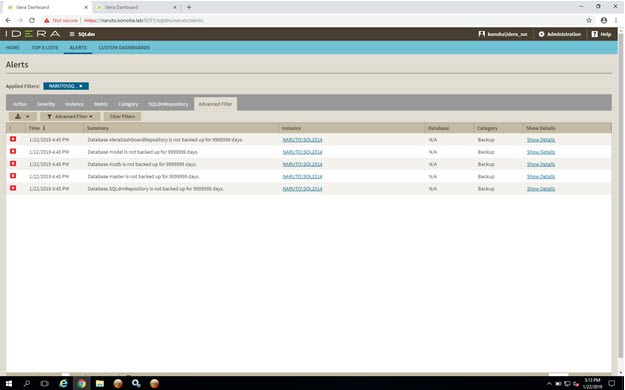Show Details for IderaDashboardRepository alert
625x390 pixels.
coord(541,140)
